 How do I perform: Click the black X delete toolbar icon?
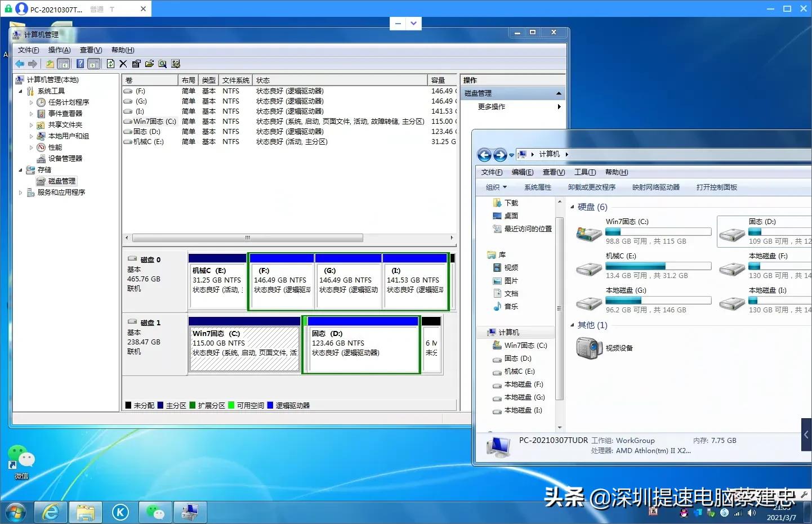[123, 64]
